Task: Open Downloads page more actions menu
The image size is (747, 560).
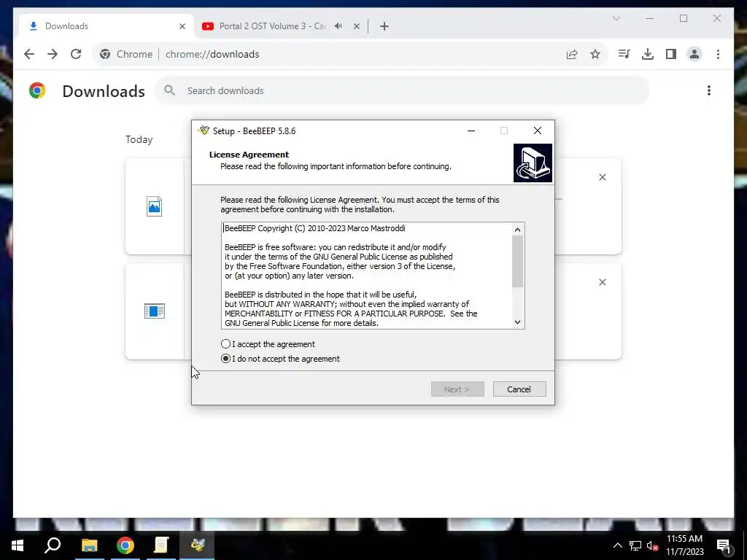Action: (709, 90)
